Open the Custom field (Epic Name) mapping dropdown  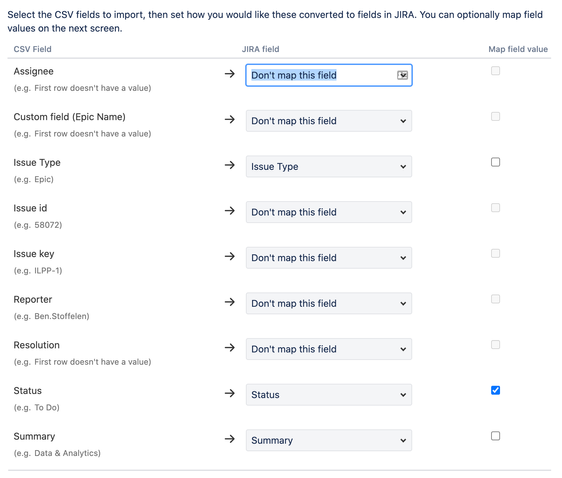pos(329,121)
